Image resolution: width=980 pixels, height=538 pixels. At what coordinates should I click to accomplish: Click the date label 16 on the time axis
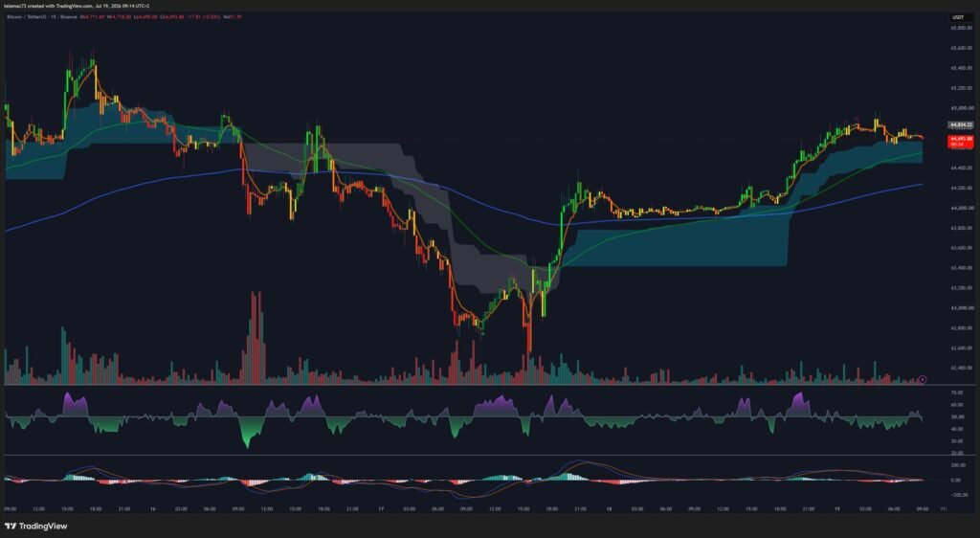point(152,508)
